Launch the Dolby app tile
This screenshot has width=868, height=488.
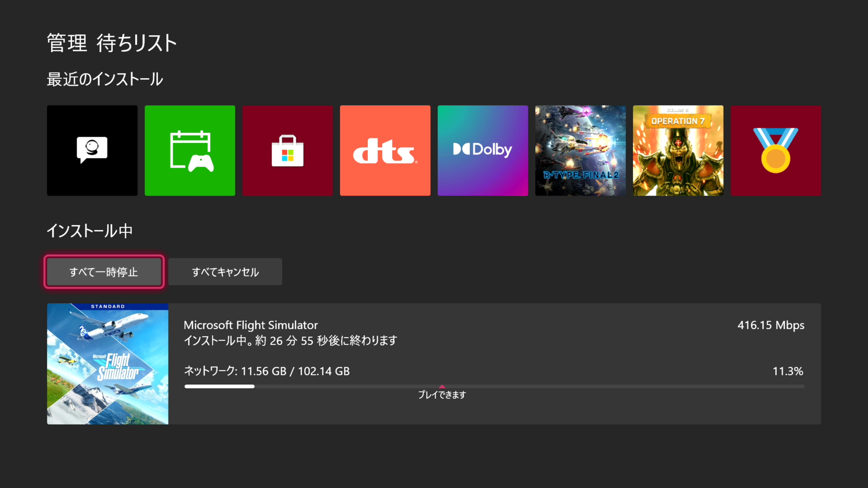point(482,150)
